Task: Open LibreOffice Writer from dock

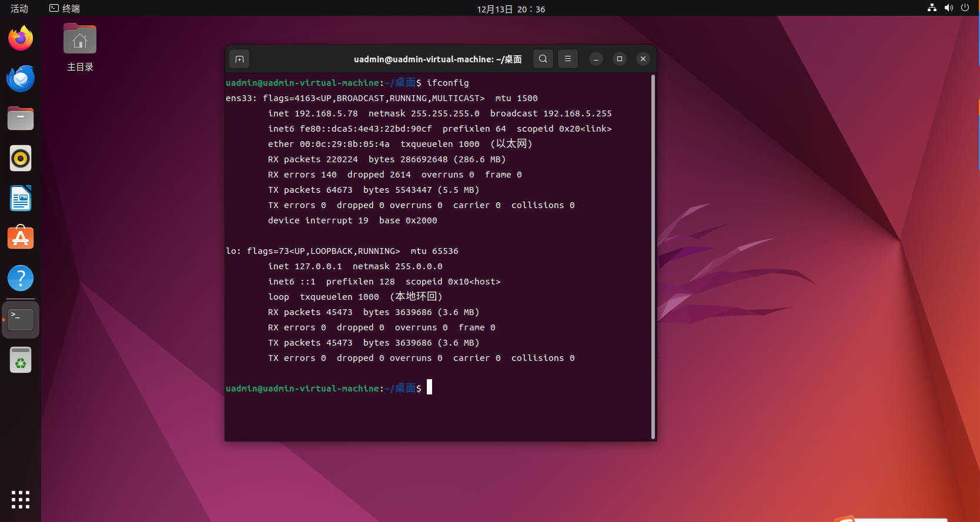Action: (x=21, y=199)
